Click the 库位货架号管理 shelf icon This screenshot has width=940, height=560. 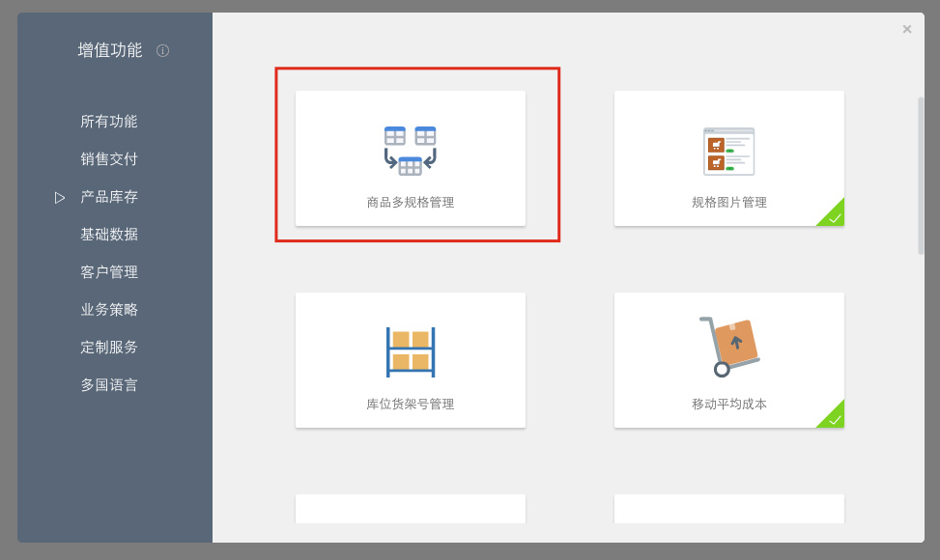click(x=411, y=352)
